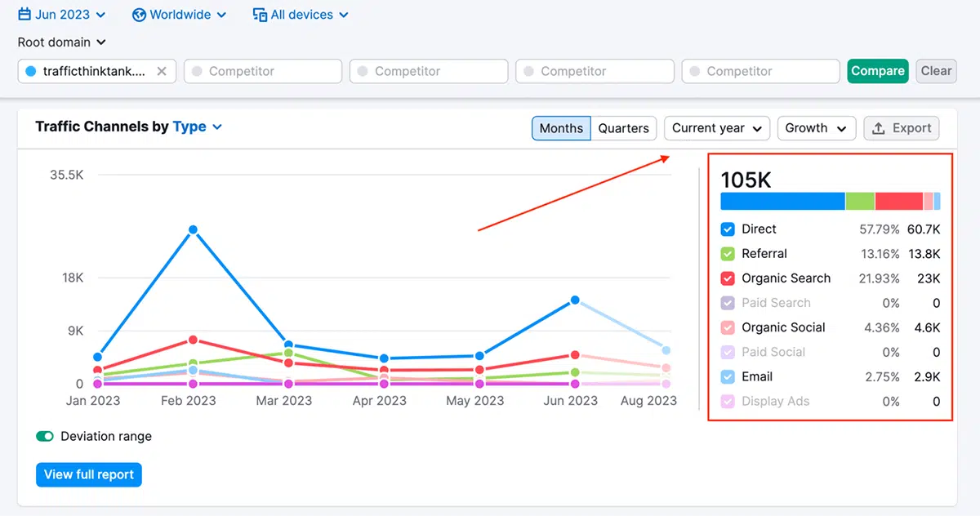The image size is (980, 516).
Task: Remove trafficthinktank domain using its X icon
Action: [x=163, y=71]
